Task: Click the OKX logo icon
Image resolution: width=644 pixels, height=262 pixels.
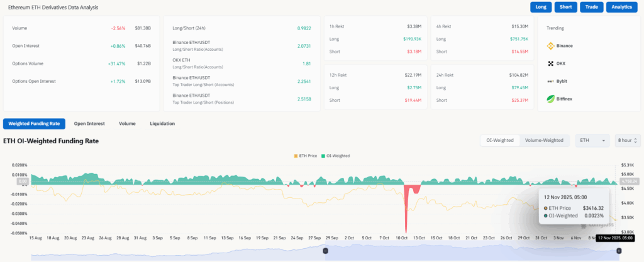Action: point(550,63)
